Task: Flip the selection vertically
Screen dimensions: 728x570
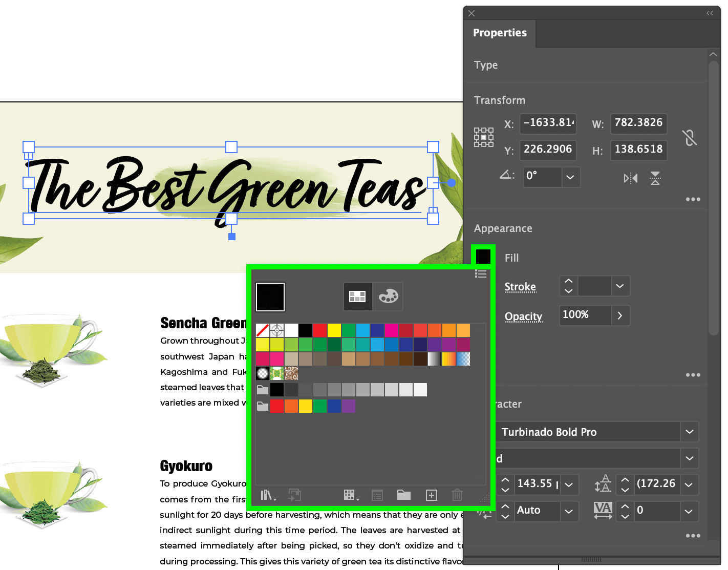Action: [x=655, y=178]
